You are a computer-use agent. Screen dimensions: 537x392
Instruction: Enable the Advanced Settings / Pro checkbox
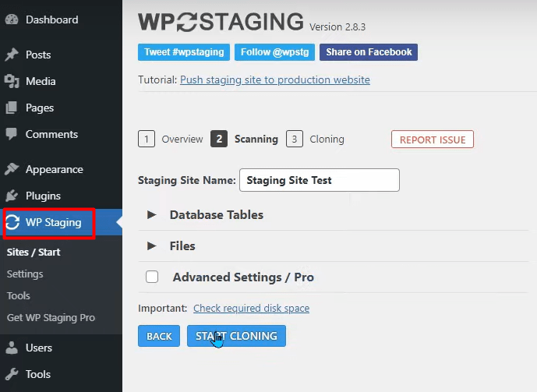(152, 277)
